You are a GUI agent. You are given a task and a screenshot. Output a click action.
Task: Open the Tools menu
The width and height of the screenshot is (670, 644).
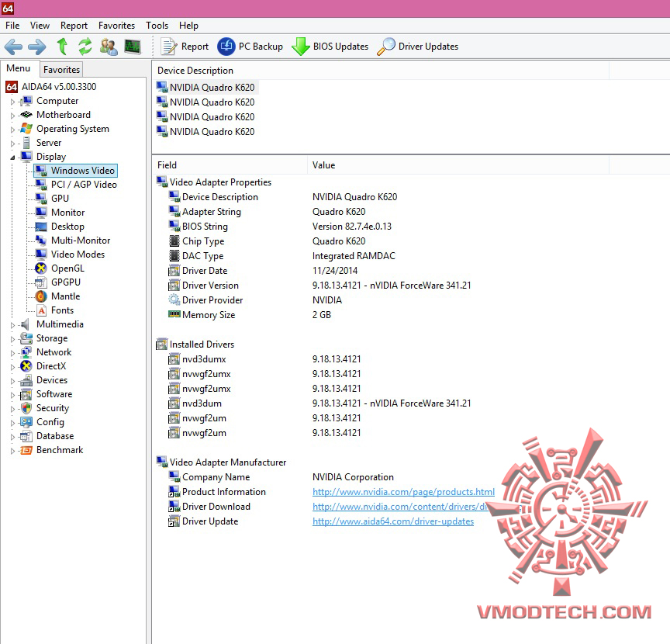157,26
